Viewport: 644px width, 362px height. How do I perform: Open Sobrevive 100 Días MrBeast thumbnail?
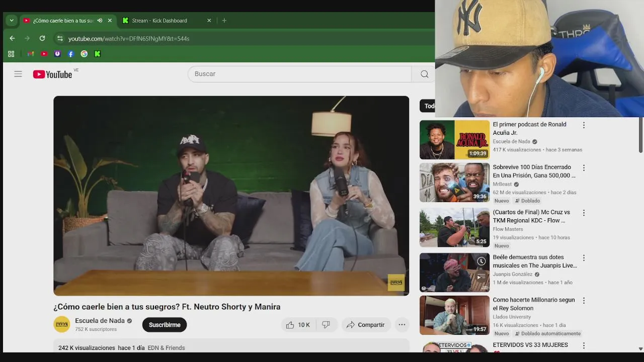coord(454,183)
